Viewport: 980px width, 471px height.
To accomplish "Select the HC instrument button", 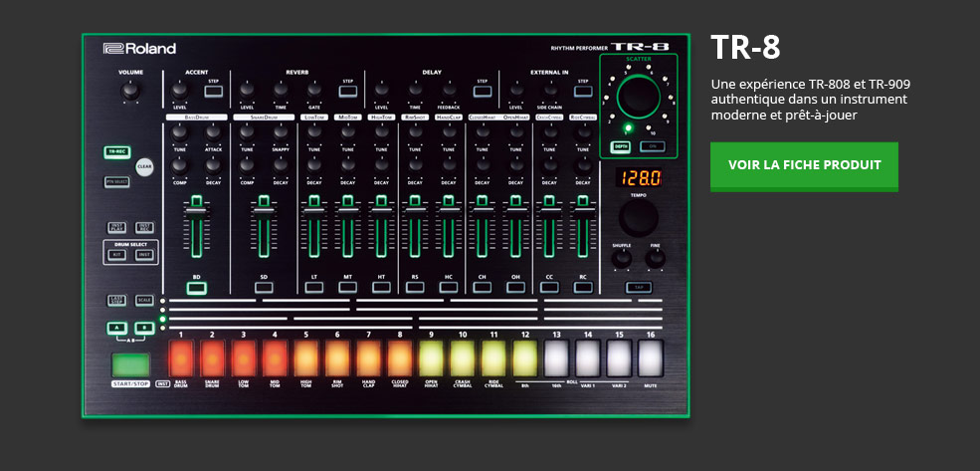I will [448, 288].
